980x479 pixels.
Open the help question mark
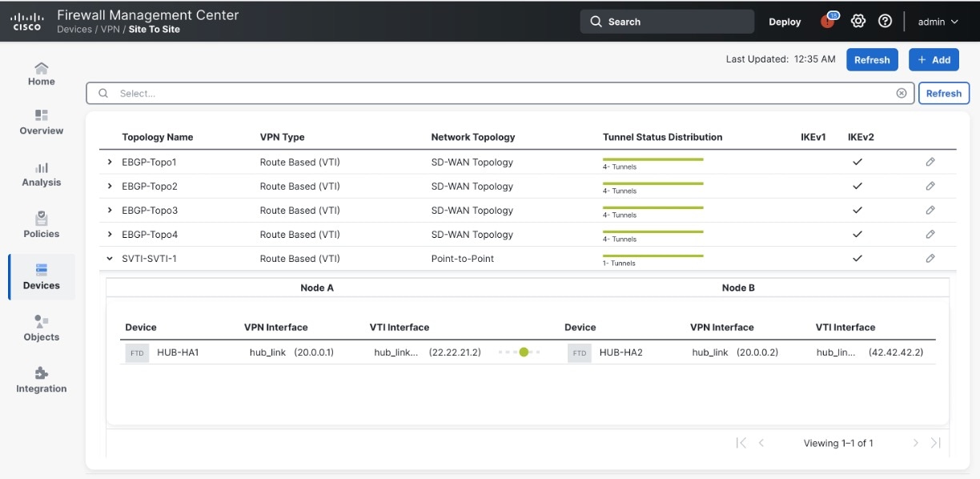(x=885, y=22)
